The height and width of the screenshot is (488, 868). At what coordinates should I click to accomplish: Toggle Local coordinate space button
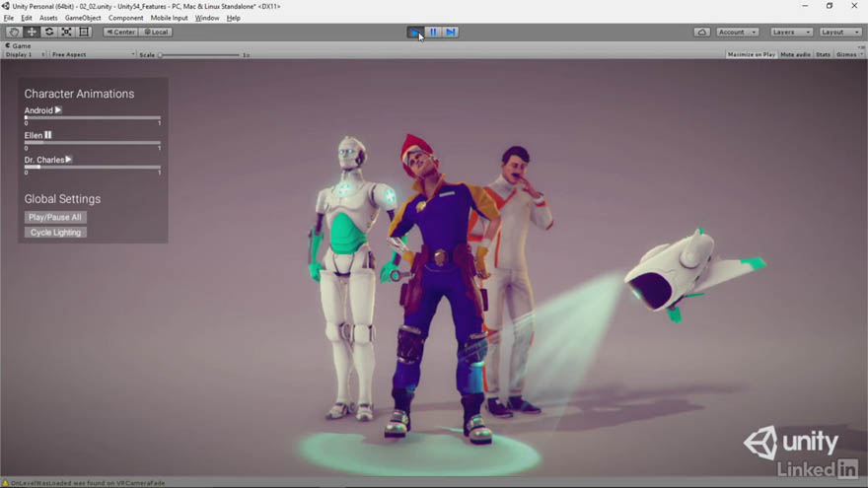pos(156,33)
